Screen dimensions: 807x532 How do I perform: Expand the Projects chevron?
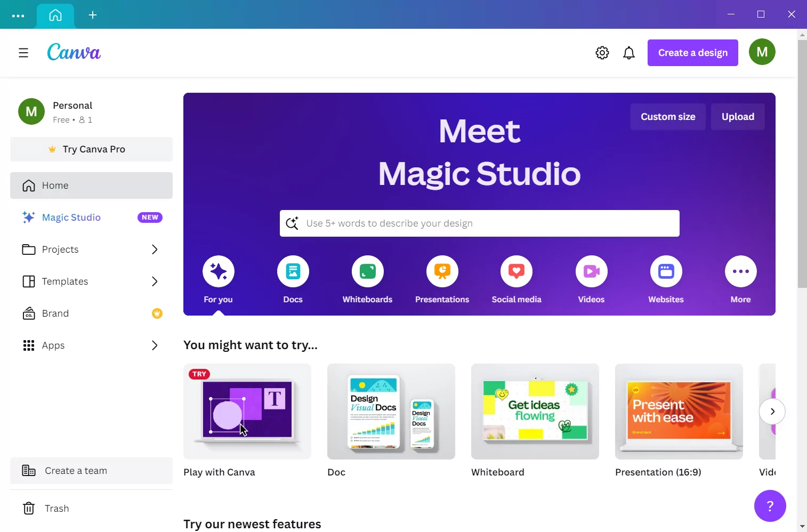pos(155,249)
